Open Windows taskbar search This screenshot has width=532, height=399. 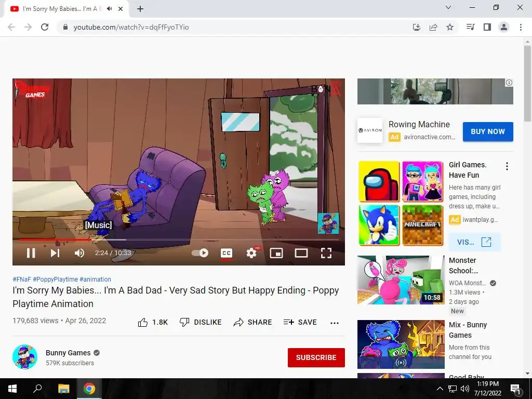pyautogui.click(x=37, y=389)
